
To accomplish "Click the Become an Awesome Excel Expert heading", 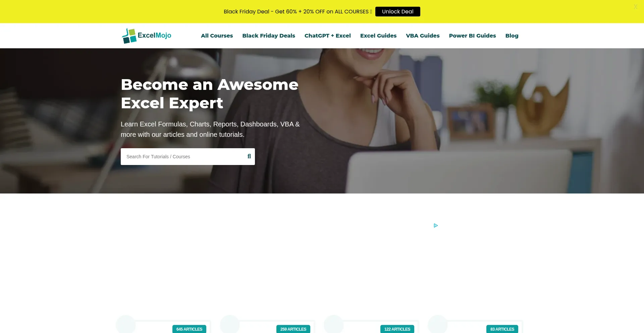I will pos(210,94).
